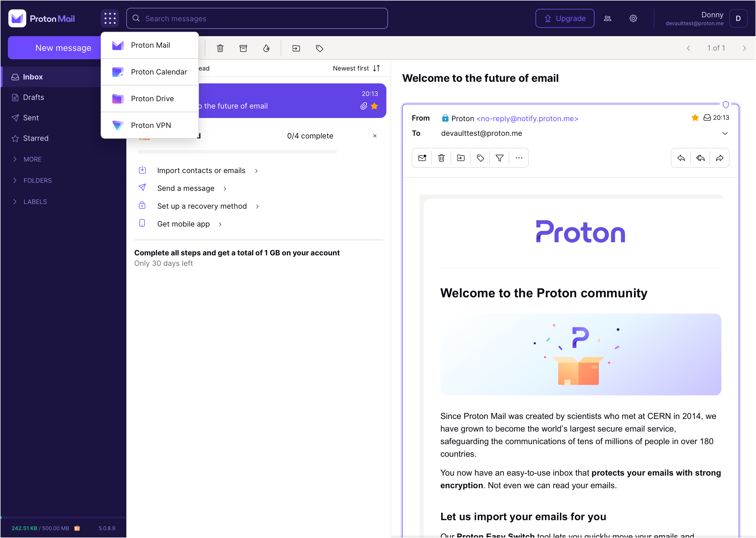Open Proton VPN from app switcher menu

151,125
